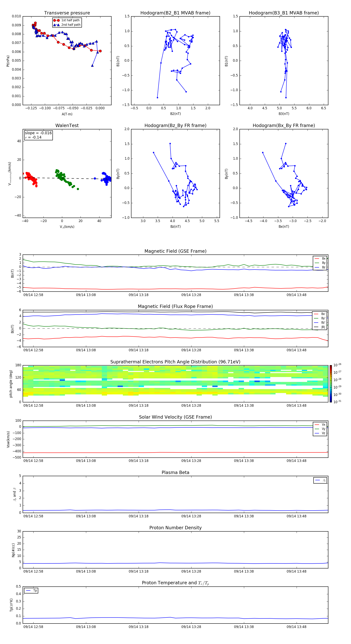Click the 10^-31 colorbar tick label

click(337, 402)
